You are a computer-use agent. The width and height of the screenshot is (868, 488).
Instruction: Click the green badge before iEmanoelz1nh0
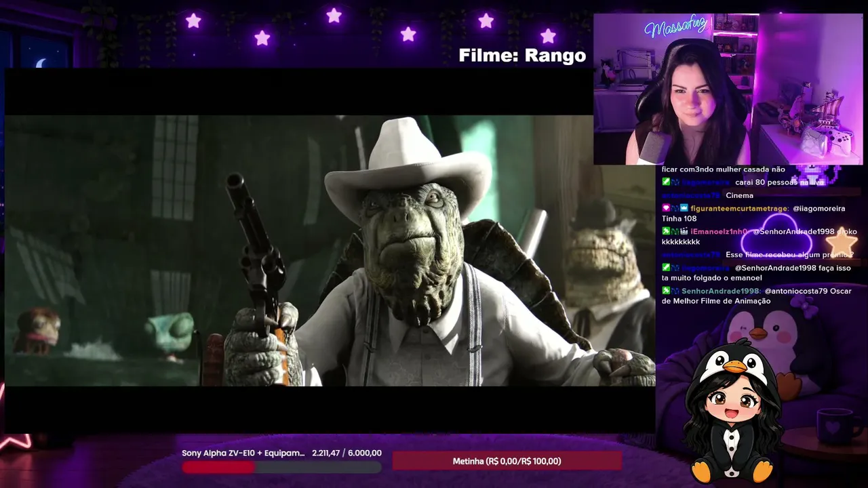pyautogui.click(x=666, y=232)
